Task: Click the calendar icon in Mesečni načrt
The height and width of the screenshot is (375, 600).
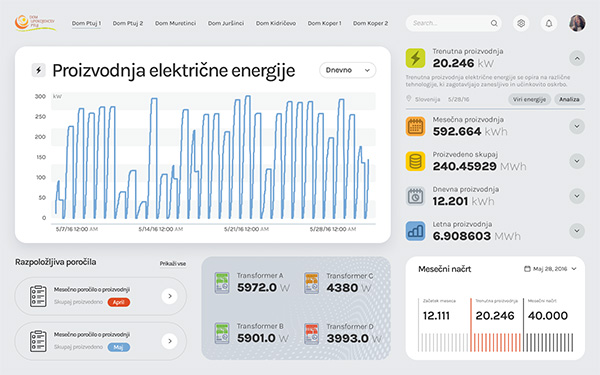Action: point(527,269)
